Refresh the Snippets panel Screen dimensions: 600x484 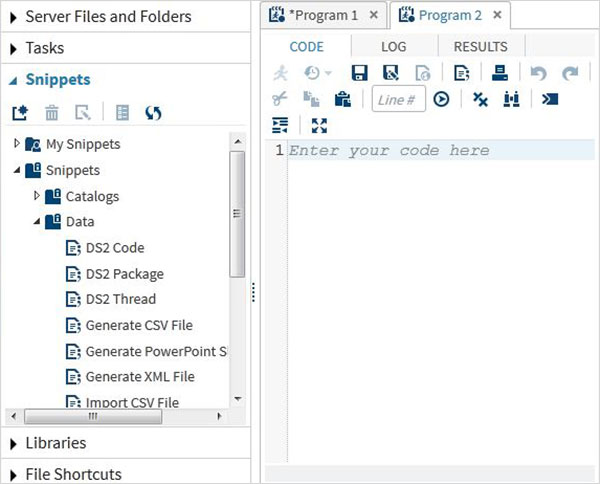pos(153,113)
